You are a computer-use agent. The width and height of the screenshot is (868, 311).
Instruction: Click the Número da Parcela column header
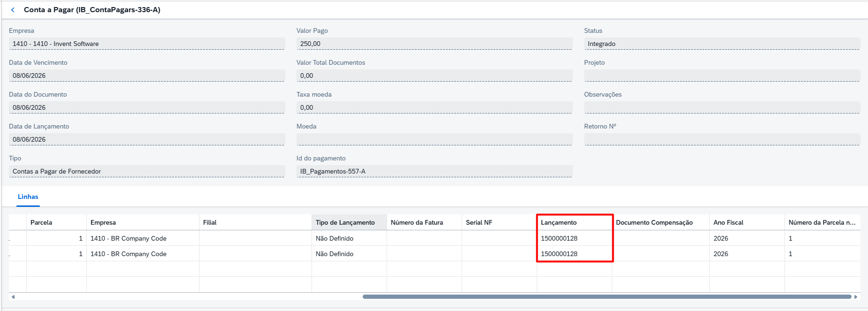pos(822,222)
